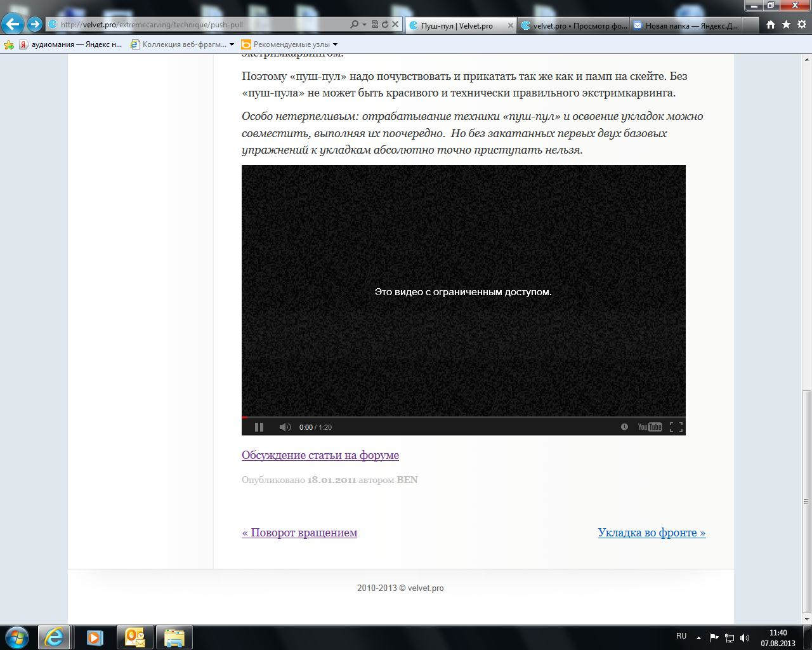Refresh the page with the reload icon

coord(384,25)
